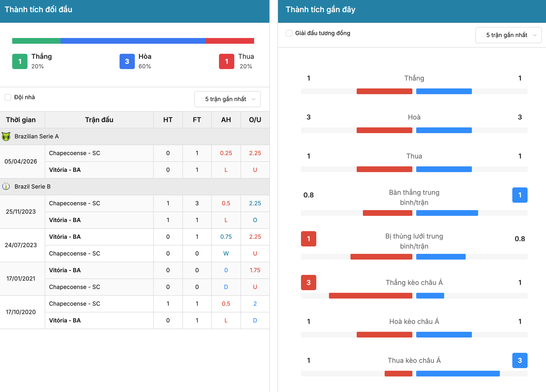Select the 05/04/2026 match date

click(x=21, y=162)
